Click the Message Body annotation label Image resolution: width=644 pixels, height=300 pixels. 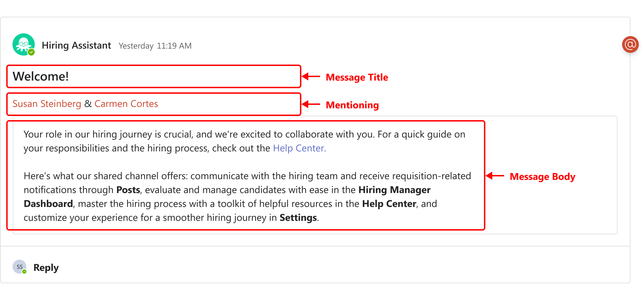(542, 177)
